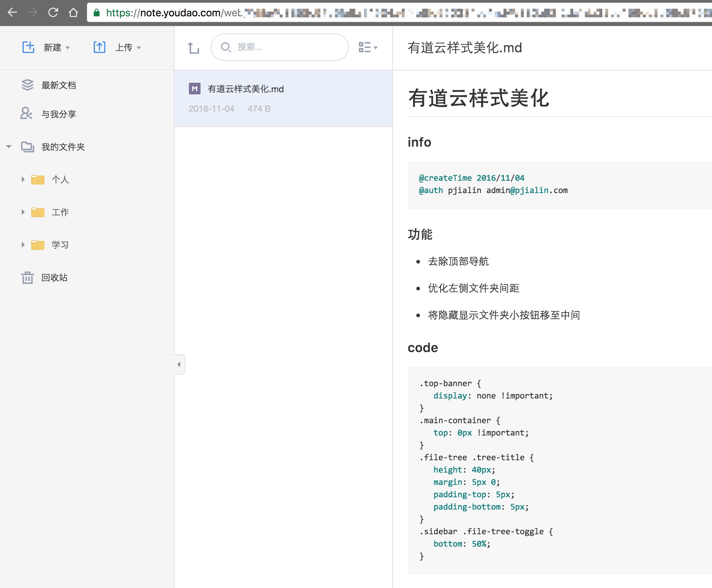The height and width of the screenshot is (588, 712).
Task: Open the dropdown arrow next to 新建
Action: point(68,48)
